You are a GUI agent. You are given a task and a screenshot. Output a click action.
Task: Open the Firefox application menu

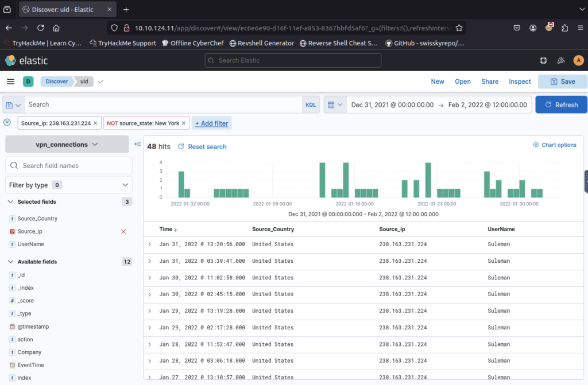(580, 28)
